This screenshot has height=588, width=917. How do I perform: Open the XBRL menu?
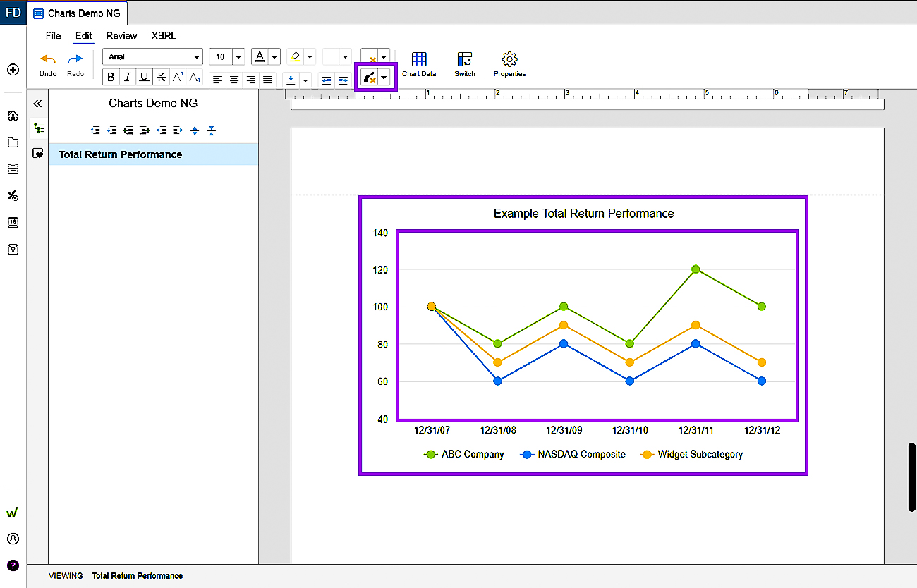[x=164, y=36]
